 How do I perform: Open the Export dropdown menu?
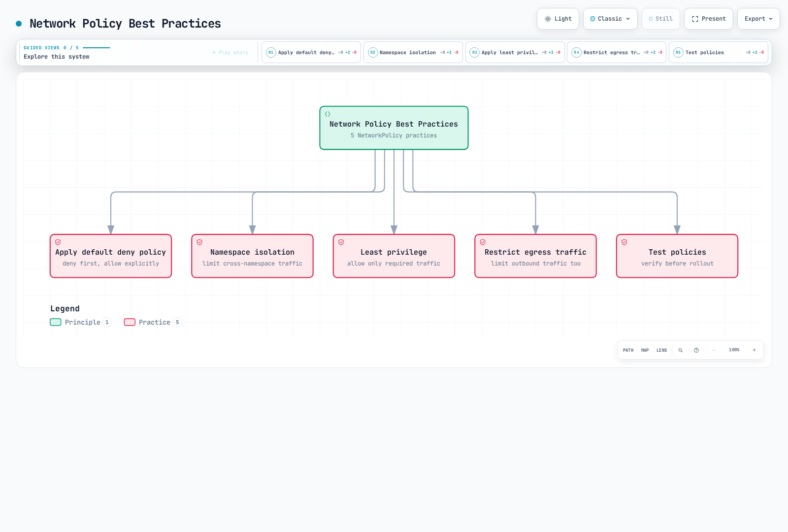click(x=758, y=19)
